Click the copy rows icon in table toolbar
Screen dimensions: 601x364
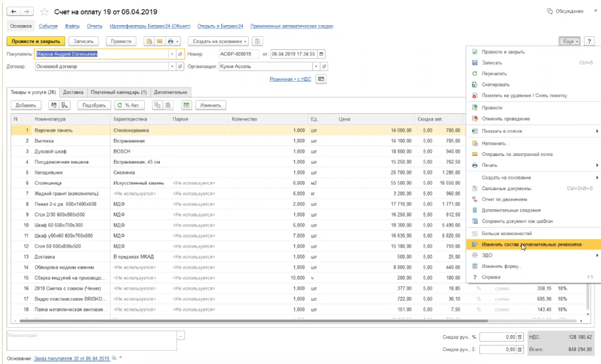click(157, 105)
